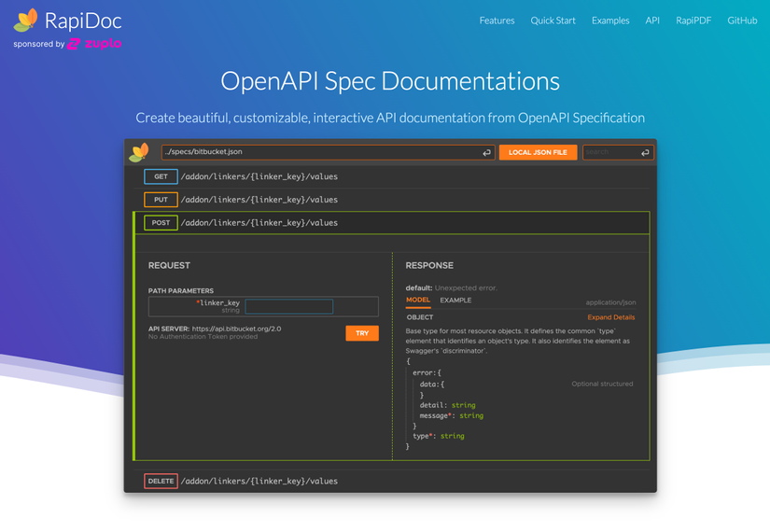
Task: Click the RapiDoc leaf logo
Action: click(x=25, y=21)
